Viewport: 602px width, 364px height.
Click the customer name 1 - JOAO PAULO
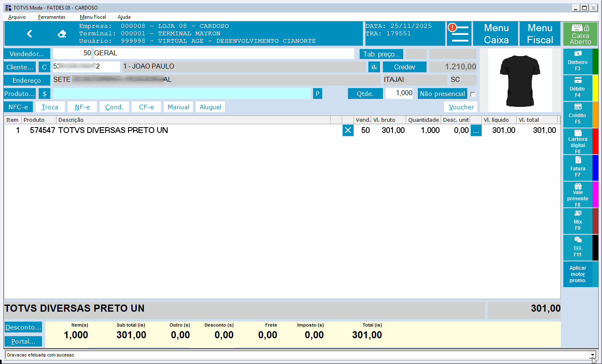coord(244,66)
